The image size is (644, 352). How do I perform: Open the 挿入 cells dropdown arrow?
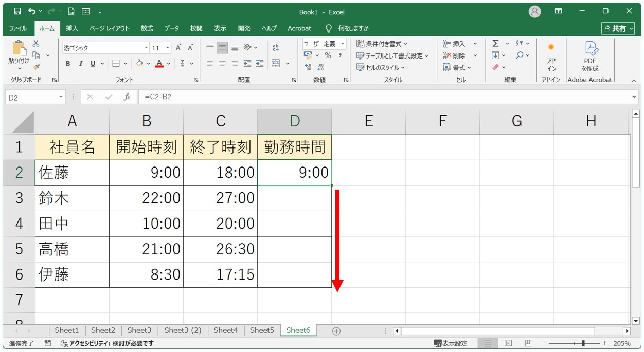(475, 44)
